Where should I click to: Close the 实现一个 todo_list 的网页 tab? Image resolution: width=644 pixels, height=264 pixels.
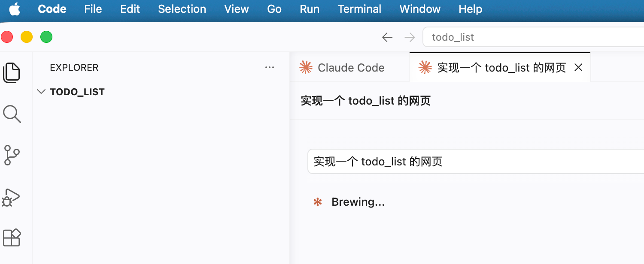578,67
